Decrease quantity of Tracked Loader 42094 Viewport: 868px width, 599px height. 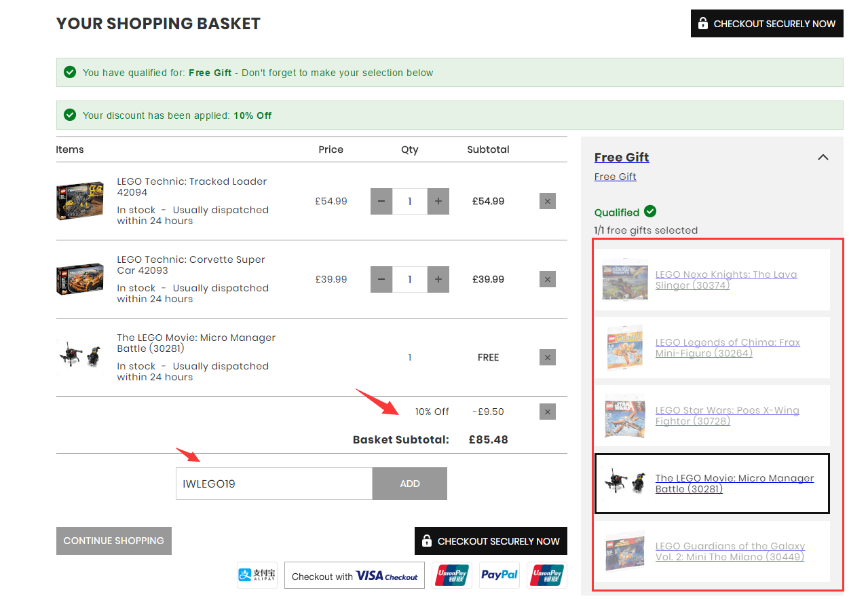[x=381, y=202]
